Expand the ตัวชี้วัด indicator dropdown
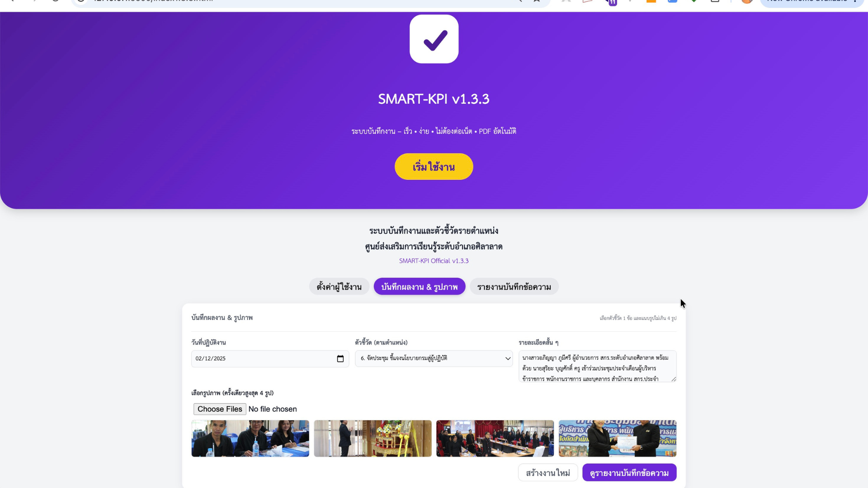The height and width of the screenshot is (488, 868). [434, 358]
